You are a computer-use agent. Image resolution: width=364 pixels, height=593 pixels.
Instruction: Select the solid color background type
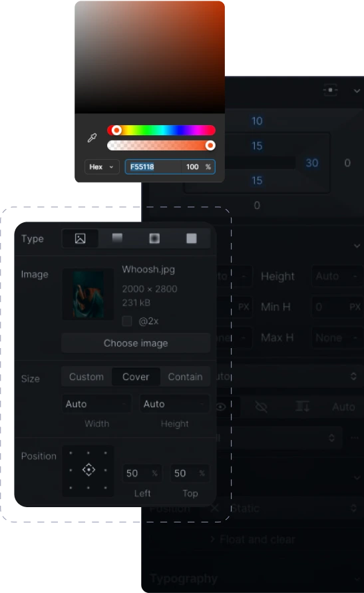tap(191, 238)
